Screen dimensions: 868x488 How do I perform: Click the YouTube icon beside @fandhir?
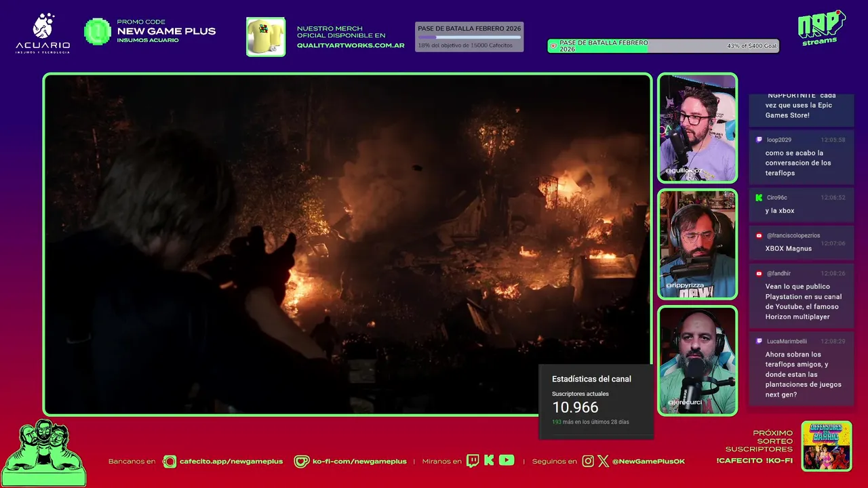759,274
